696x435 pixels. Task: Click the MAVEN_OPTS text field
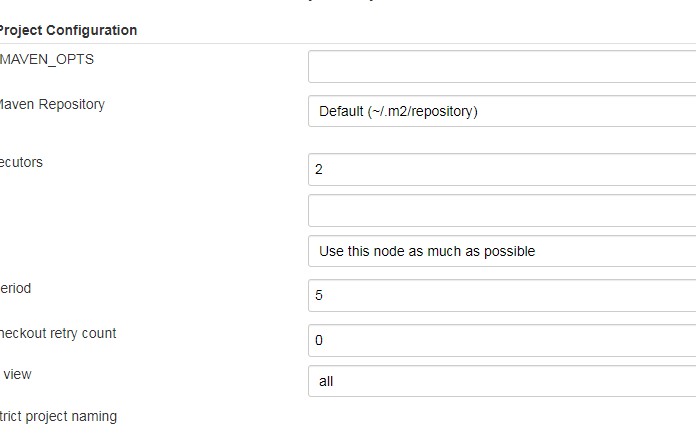[500, 67]
